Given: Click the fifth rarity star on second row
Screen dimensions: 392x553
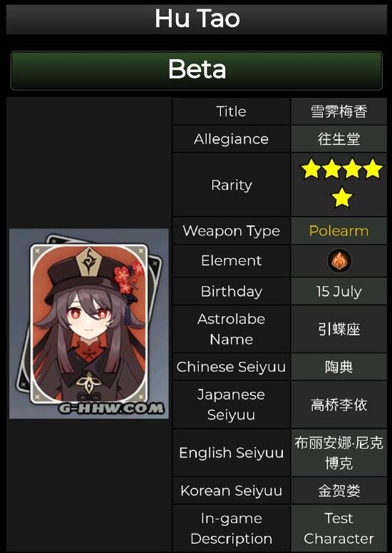Looking at the screenshot, I should (x=341, y=197).
